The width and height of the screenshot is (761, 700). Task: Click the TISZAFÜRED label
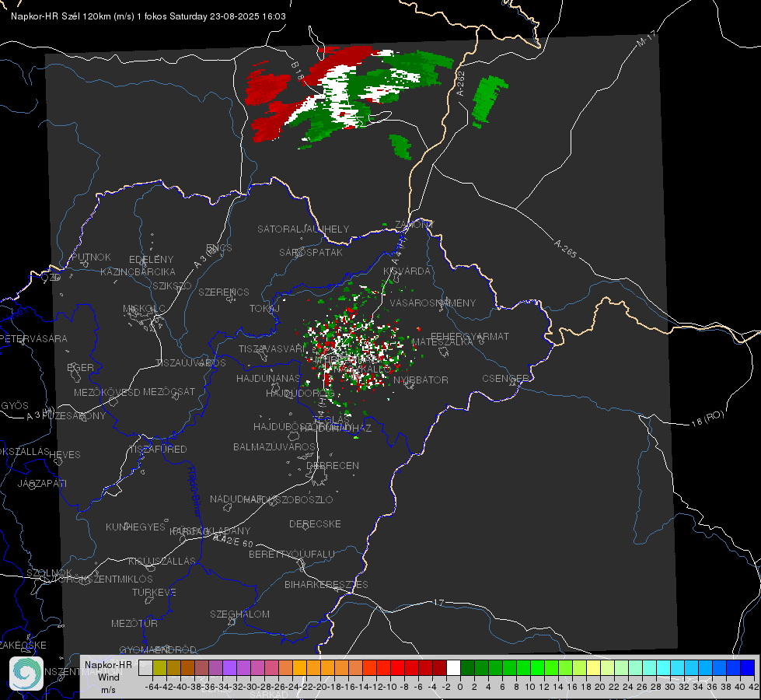[x=158, y=450]
